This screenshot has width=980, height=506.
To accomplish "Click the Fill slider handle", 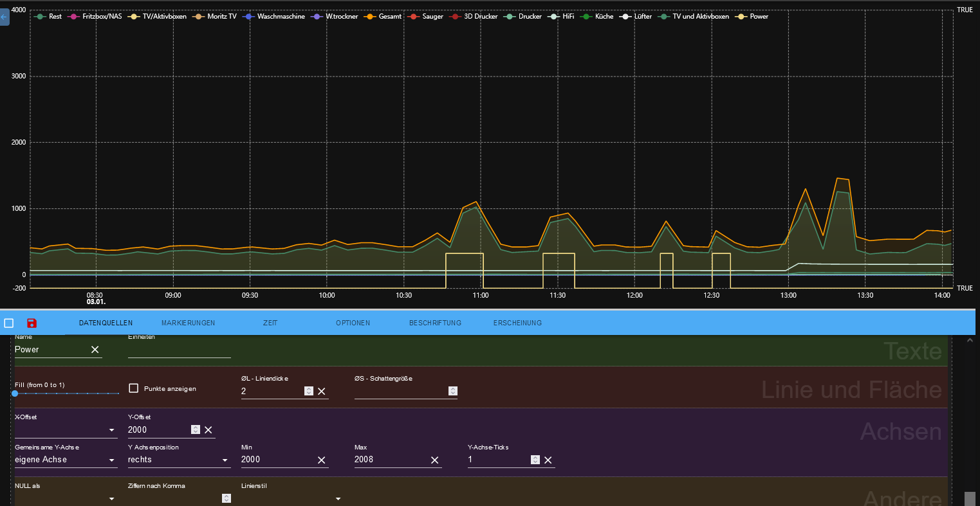I will coord(15,393).
